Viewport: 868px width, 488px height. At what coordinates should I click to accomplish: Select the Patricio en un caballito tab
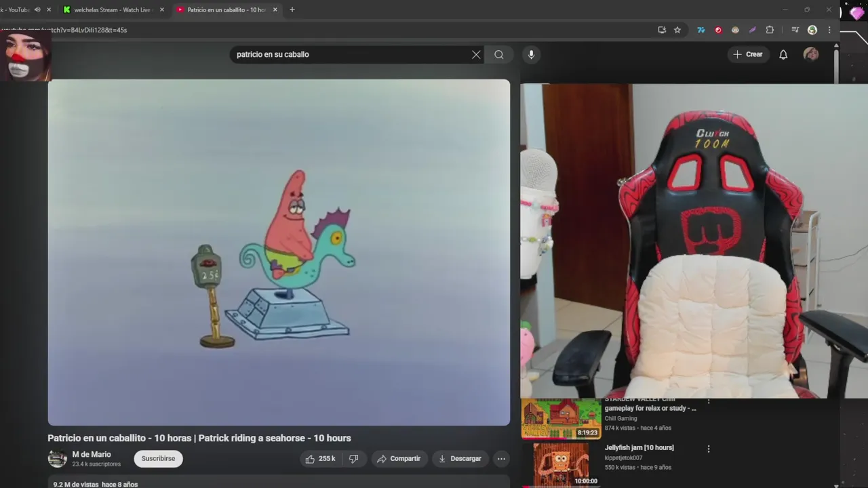pyautogui.click(x=226, y=9)
